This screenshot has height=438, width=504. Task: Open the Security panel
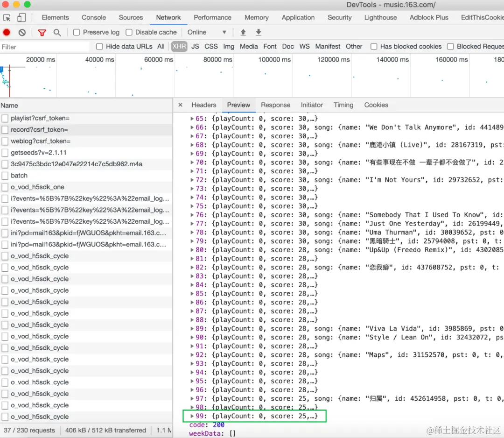[339, 17]
